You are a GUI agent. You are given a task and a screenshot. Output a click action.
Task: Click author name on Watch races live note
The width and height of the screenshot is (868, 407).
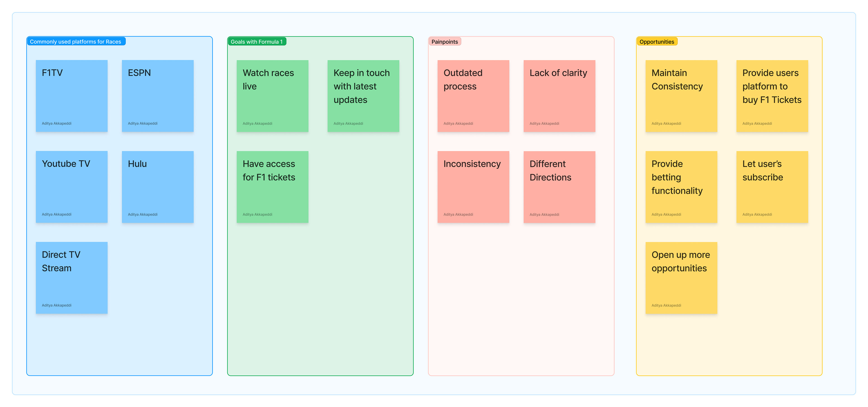click(x=257, y=124)
